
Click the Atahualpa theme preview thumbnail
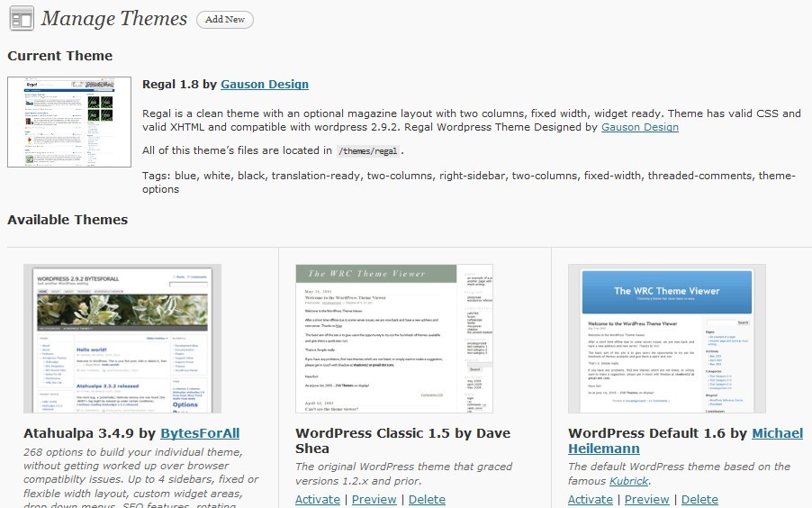[122, 339]
